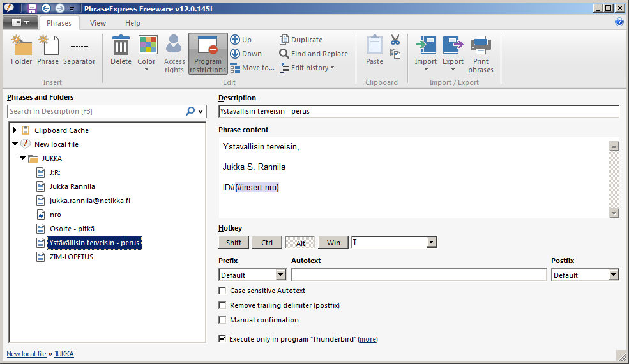Insert a new Phrase
629x364 pixels.
tap(48, 50)
